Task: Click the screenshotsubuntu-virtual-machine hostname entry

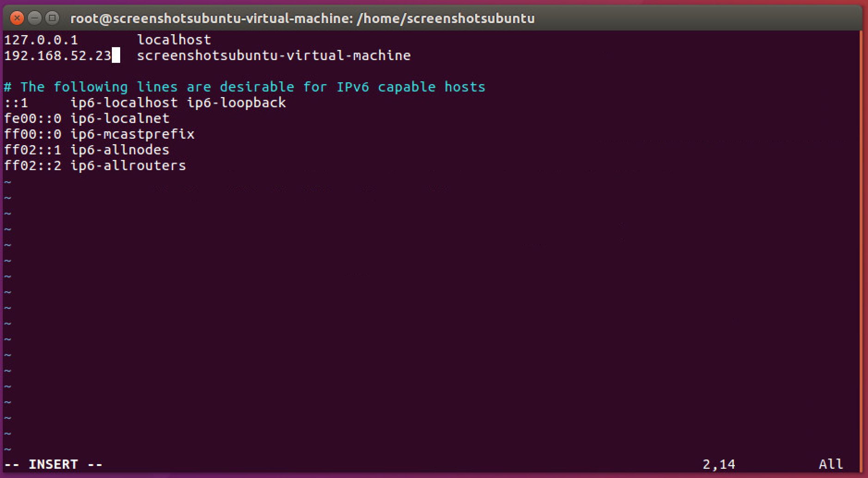Action: point(274,56)
